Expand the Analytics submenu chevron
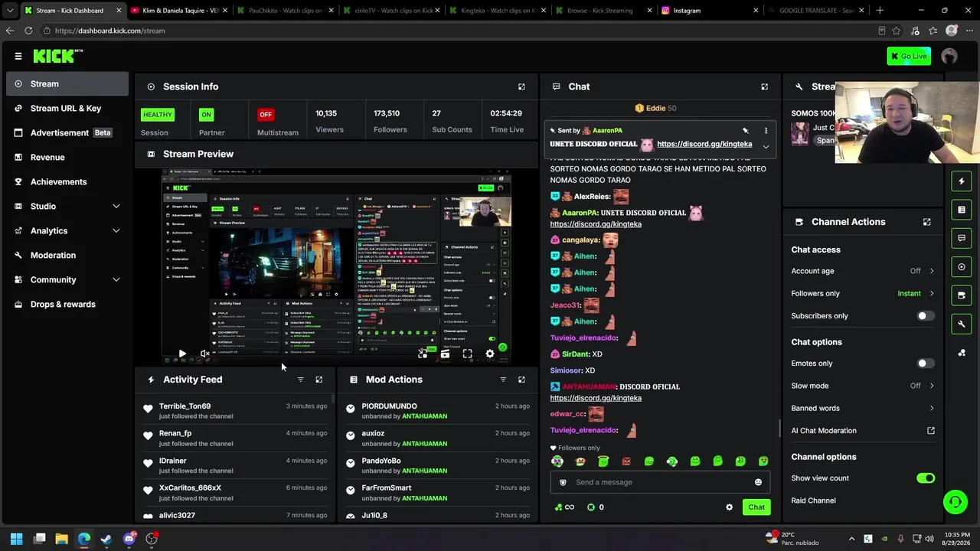 click(x=116, y=231)
